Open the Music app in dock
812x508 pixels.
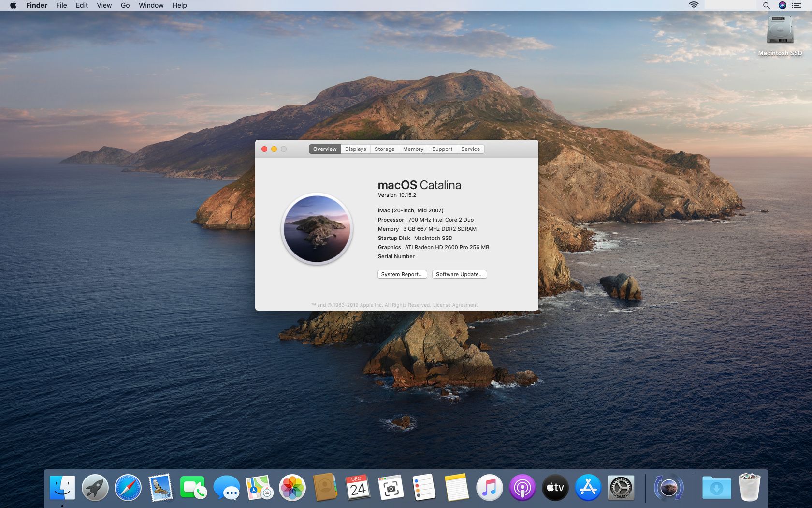[x=489, y=488]
